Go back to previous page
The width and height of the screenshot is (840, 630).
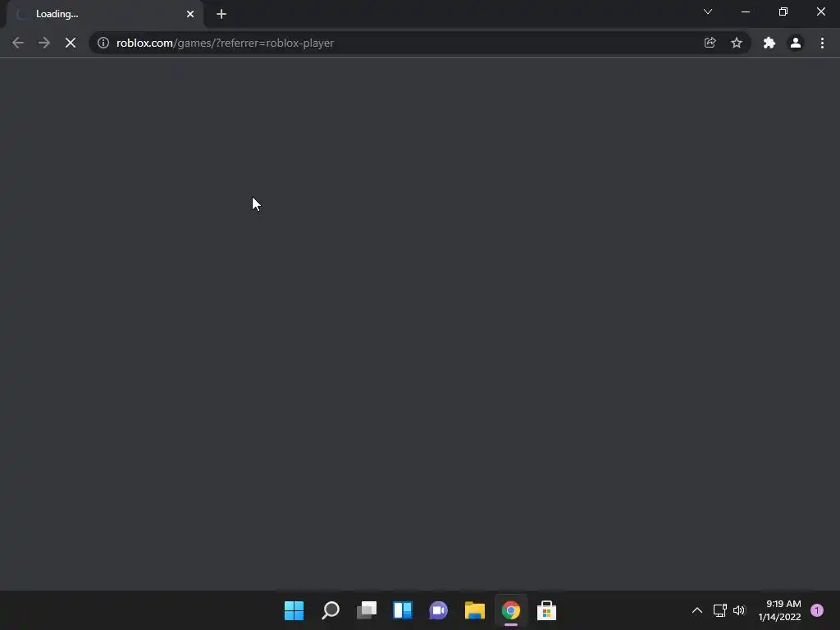click(x=18, y=43)
